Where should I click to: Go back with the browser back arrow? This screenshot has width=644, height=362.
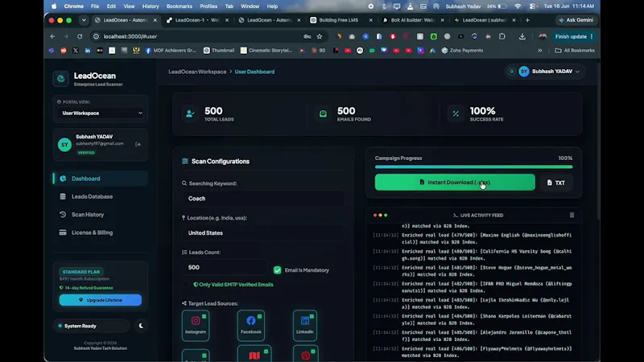point(52,36)
